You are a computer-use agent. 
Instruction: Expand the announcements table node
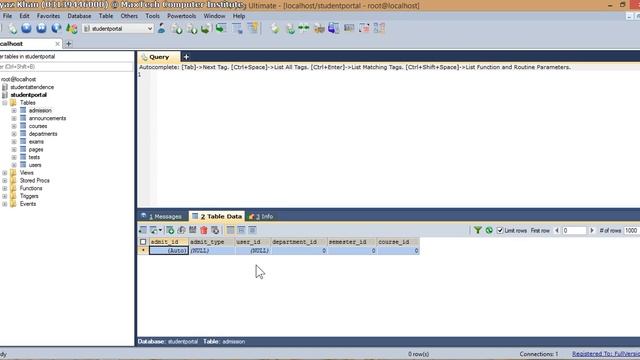[14, 118]
